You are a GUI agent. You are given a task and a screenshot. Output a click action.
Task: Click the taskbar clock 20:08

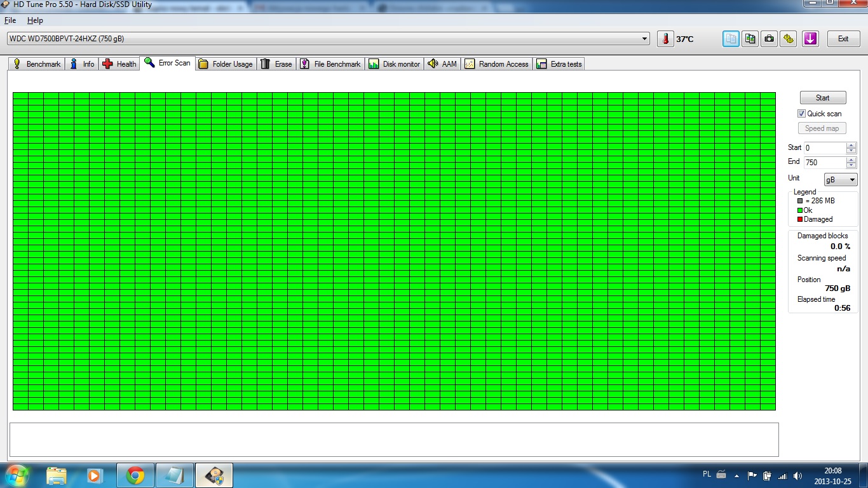click(x=833, y=471)
